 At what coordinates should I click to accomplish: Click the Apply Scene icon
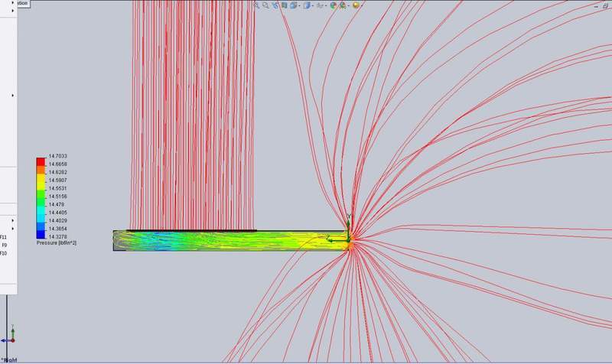(344, 5)
